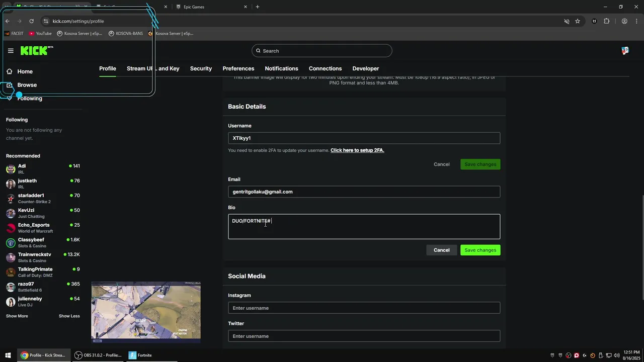
Task: Open starladder1 recommended channel
Action: (x=43, y=199)
